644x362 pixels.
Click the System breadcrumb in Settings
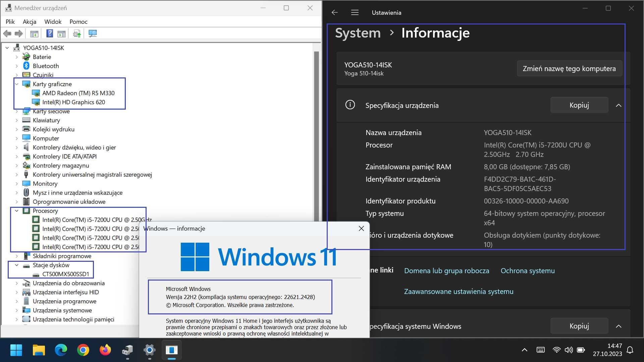[x=358, y=33]
